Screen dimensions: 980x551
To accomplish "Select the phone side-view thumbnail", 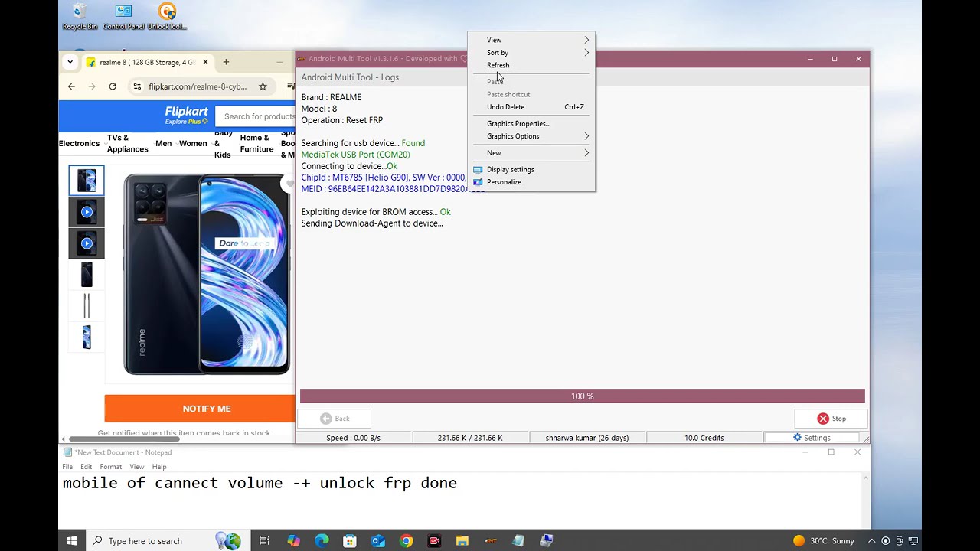I will pyautogui.click(x=87, y=306).
